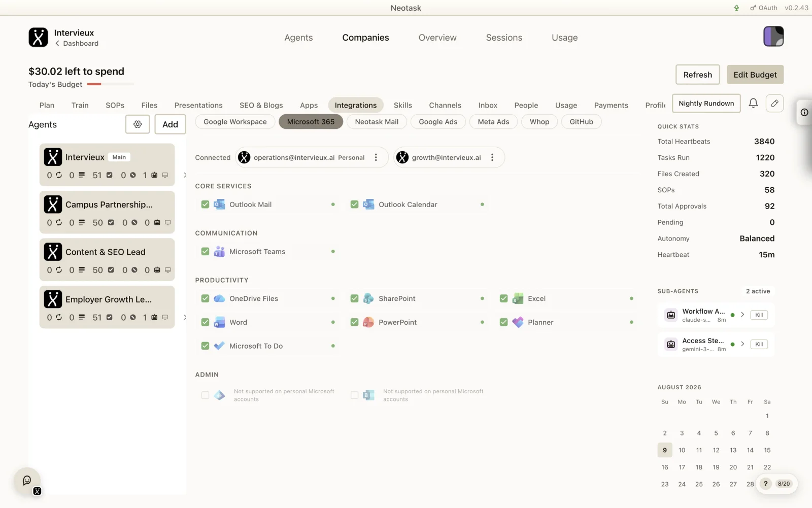Select the Google Workspace integration tab
The height and width of the screenshot is (508, 812).
coord(235,122)
